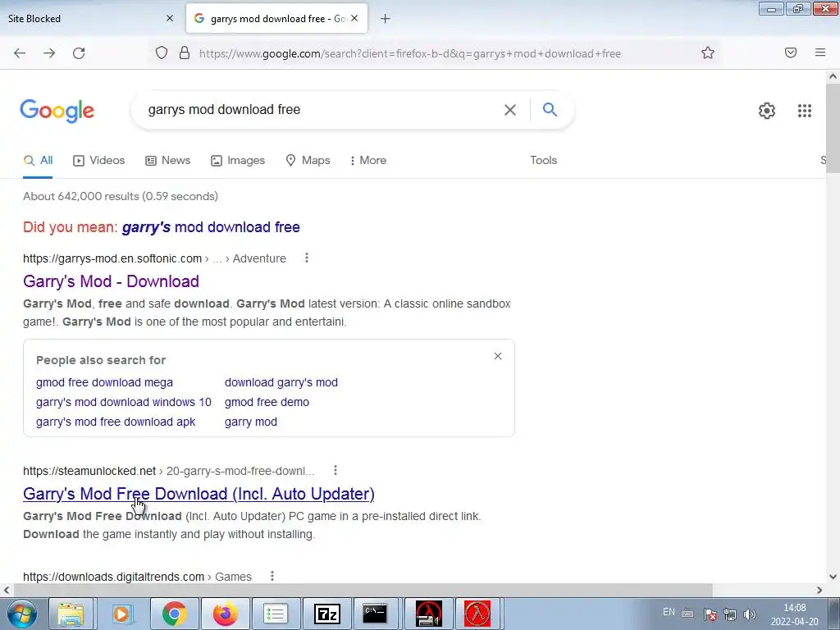The image size is (840, 630).
Task: Go back to the previous page
Action: point(20,53)
